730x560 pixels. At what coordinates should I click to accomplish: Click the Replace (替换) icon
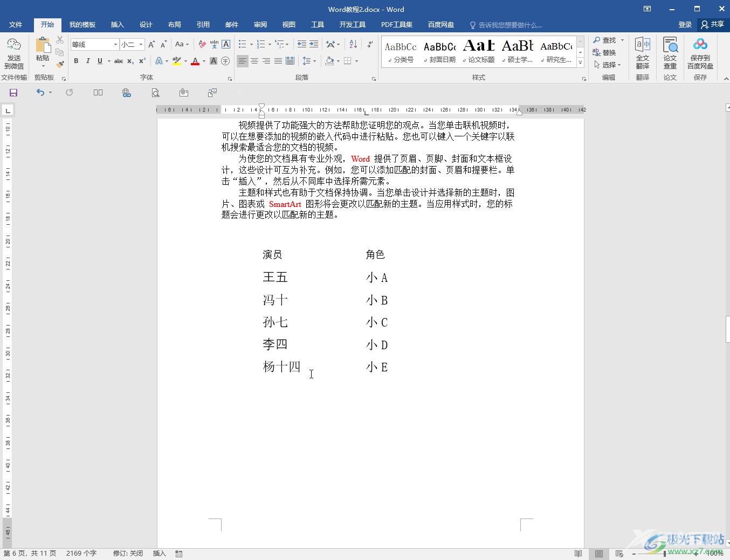(604, 52)
